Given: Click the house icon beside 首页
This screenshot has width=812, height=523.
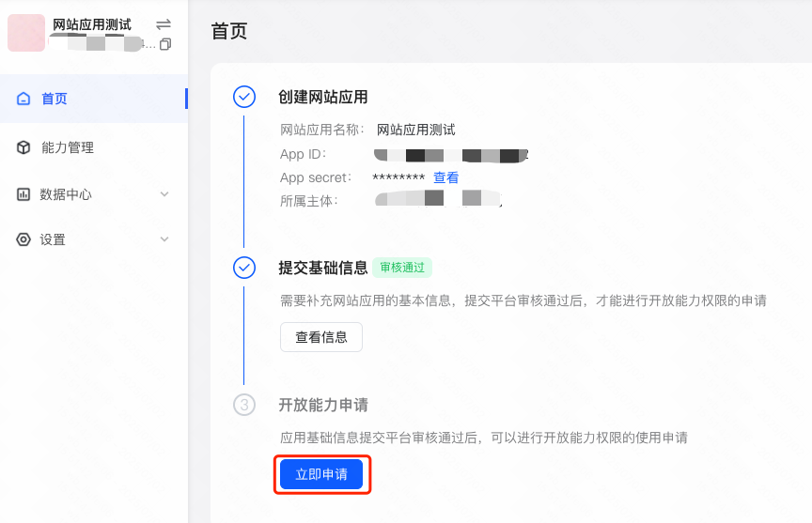Looking at the screenshot, I should [x=23, y=99].
